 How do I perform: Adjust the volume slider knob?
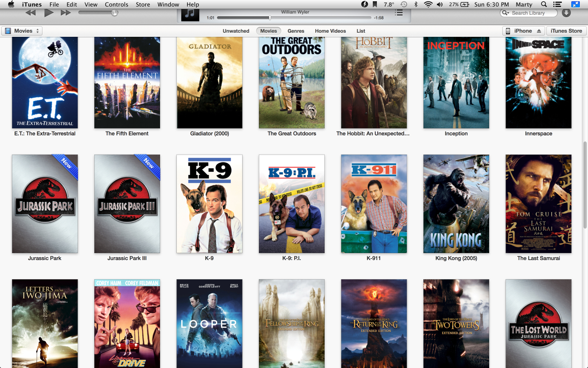click(x=115, y=13)
